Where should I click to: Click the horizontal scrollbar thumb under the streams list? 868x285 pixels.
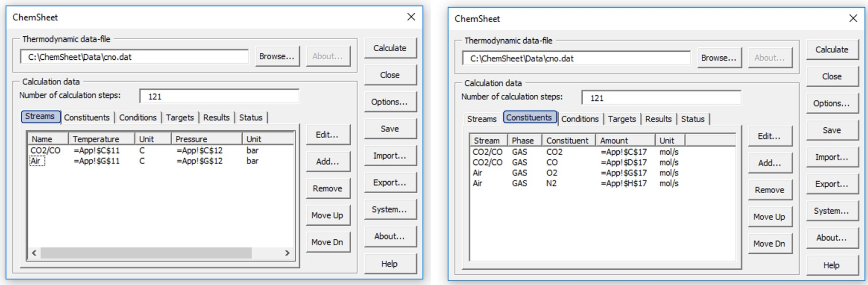[x=146, y=253]
